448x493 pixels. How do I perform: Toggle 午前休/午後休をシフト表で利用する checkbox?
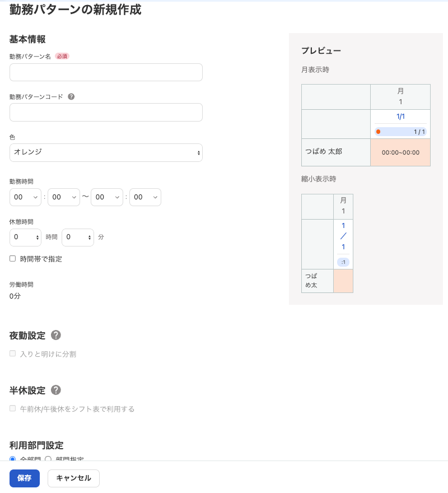tap(12, 408)
